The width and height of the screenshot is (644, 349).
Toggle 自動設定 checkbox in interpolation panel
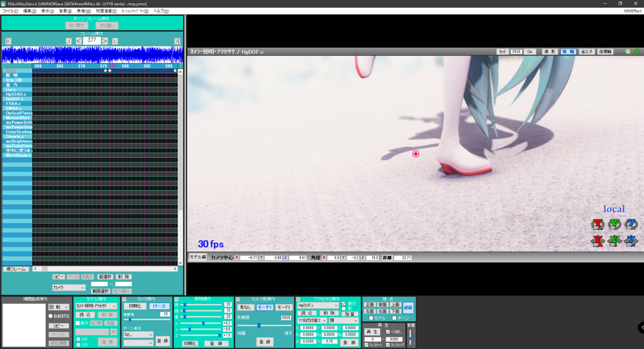51,316
